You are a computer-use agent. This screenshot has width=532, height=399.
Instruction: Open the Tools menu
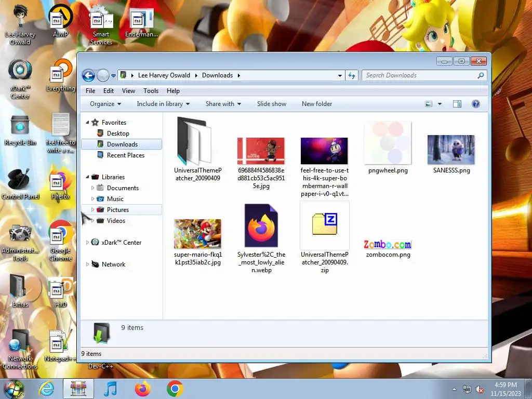[x=151, y=91]
